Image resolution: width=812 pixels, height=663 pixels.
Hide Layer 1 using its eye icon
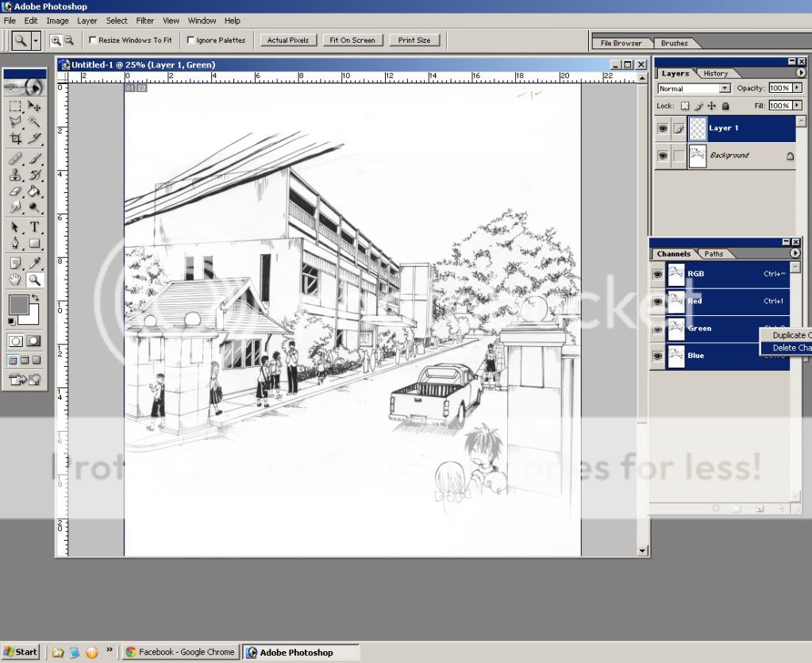click(662, 128)
